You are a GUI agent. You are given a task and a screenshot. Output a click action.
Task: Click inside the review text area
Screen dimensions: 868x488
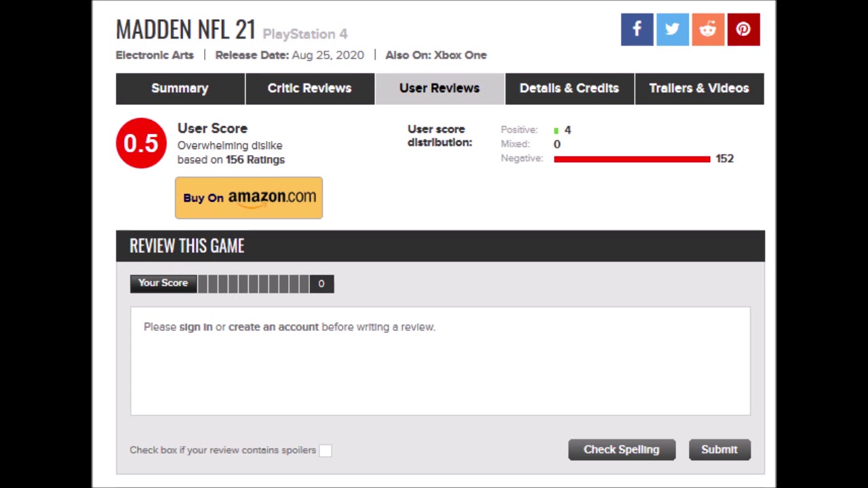(440, 361)
